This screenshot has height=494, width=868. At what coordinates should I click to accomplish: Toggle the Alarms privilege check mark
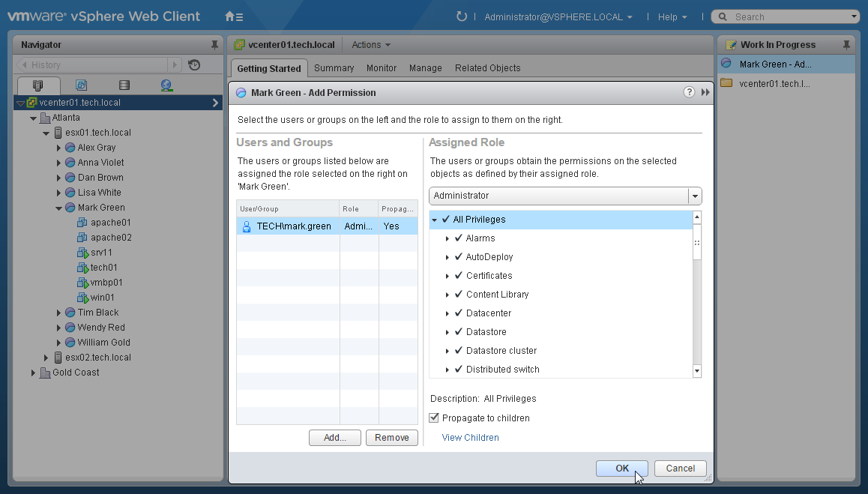458,238
